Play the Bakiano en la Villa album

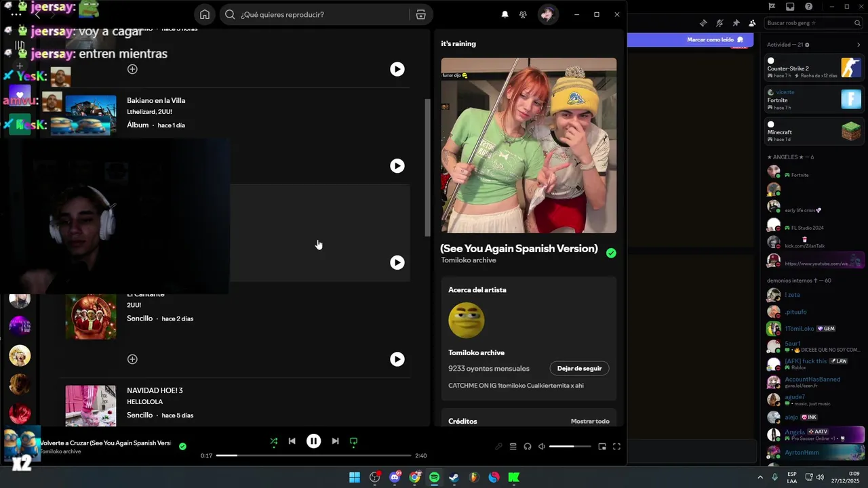click(x=397, y=165)
